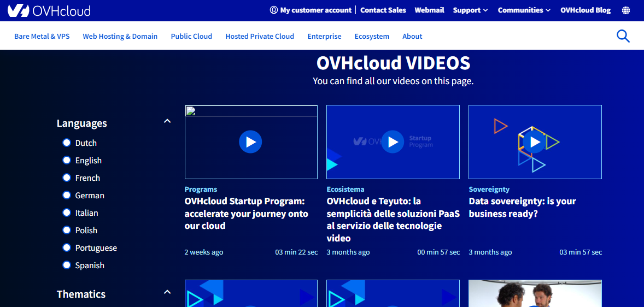Click the OVHcloud logo in header

coord(49,10)
